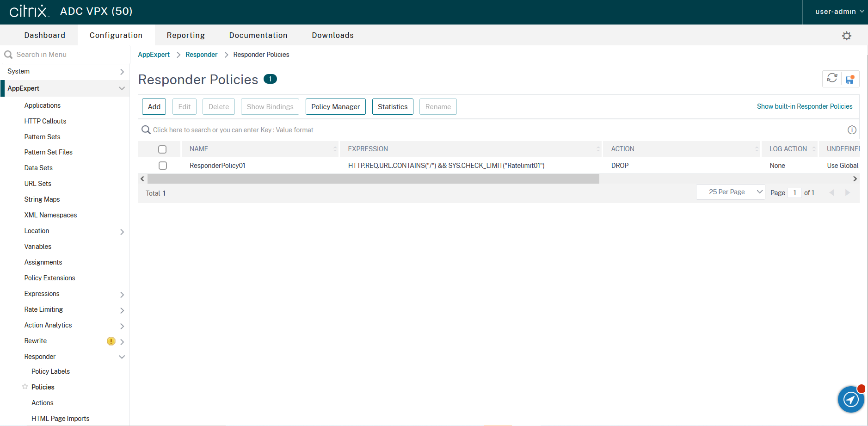868x426 pixels.
Task: Expand the Rate Limiting submenu chevron
Action: pyautogui.click(x=122, y=310)
